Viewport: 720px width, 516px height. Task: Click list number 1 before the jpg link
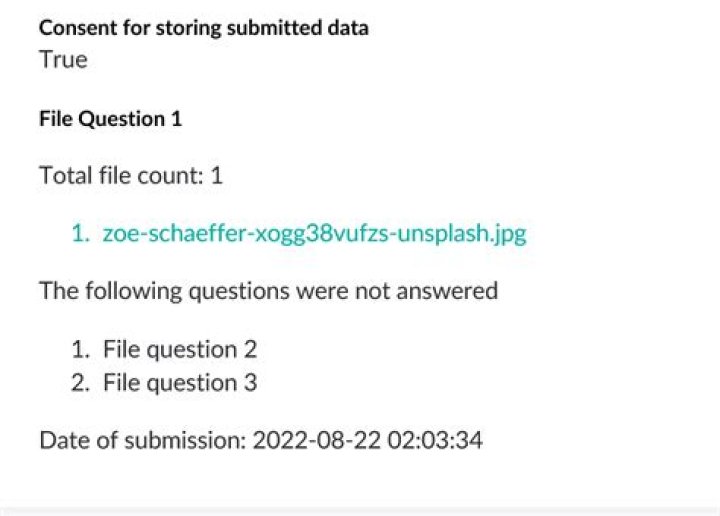click(x=80, y=234)
